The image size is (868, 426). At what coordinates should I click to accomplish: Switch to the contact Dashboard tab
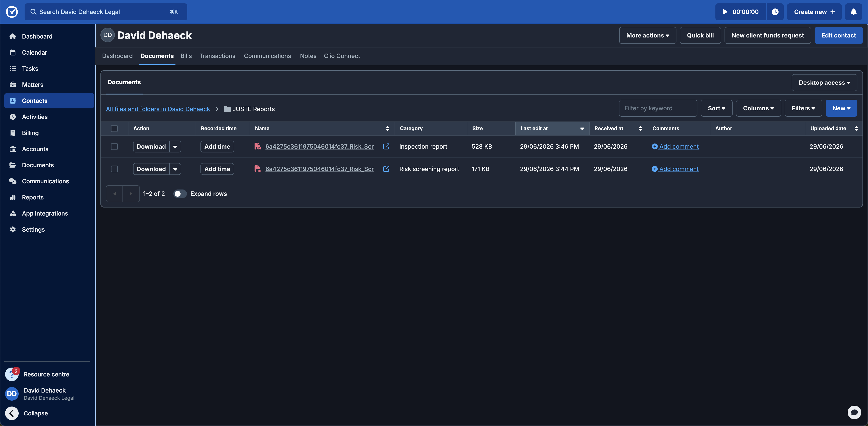pyautogui.click(x=117, y=56)
